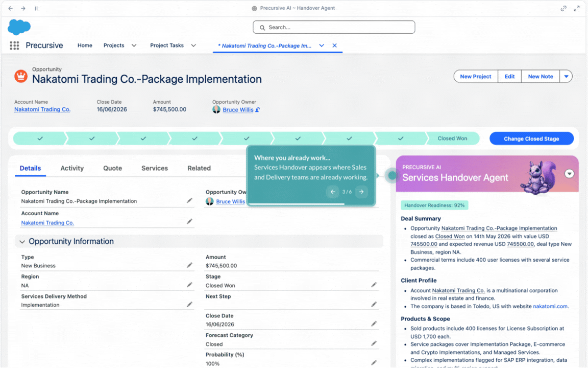Click the 3/6 step counter in tooltip

click(x=347, y=192)
